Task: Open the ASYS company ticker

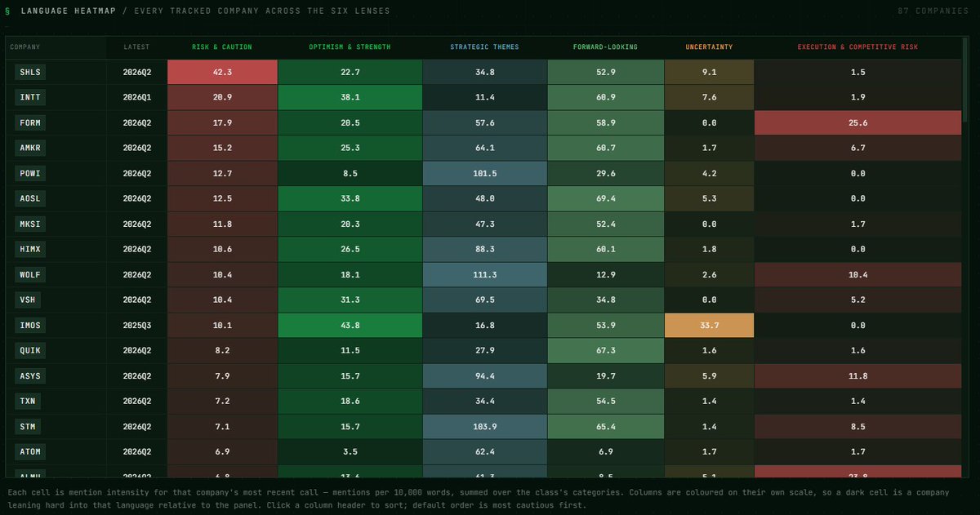Action: click(31, 376)
